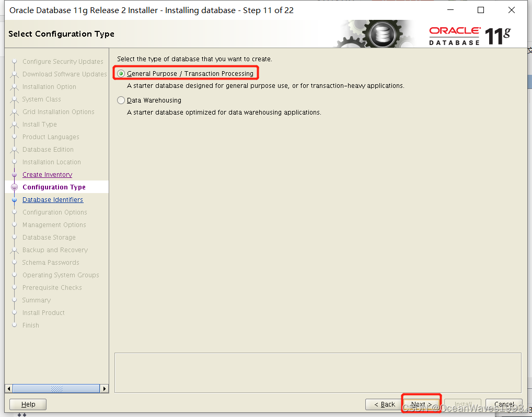Screen dimensions: 532x417
Task: Click the step marker beside Database Identifiers
Action: [x=14, y=200]
